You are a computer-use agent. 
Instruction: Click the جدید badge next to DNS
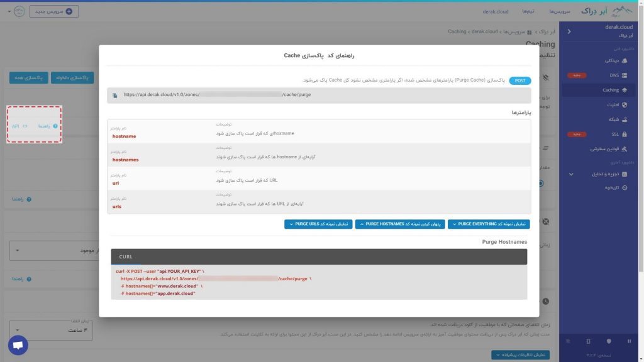(x=577, y=75)
